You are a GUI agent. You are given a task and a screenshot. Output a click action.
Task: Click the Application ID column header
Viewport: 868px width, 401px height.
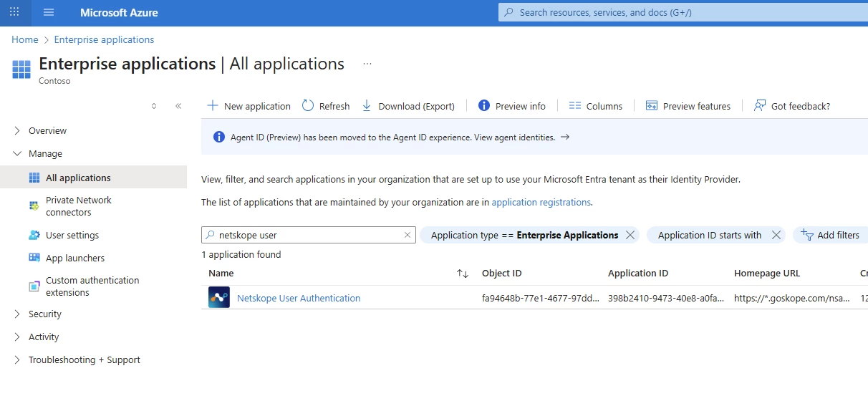click(x=638, y=274)
